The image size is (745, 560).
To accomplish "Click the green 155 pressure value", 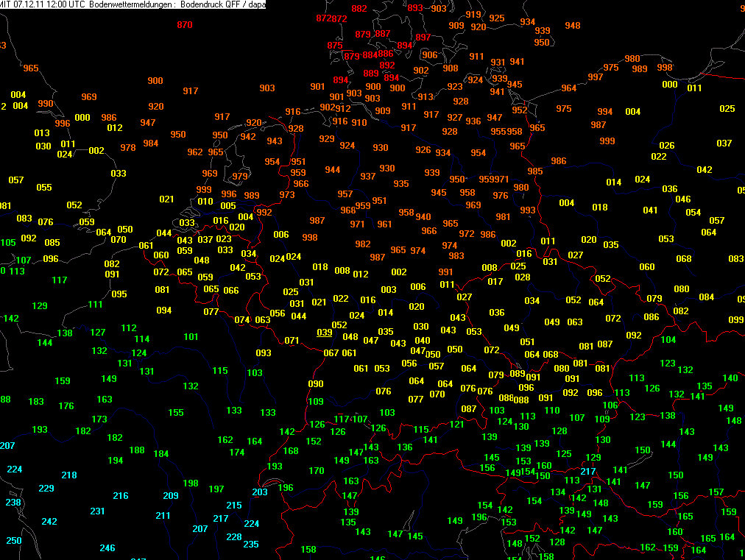I will [176, 413].
